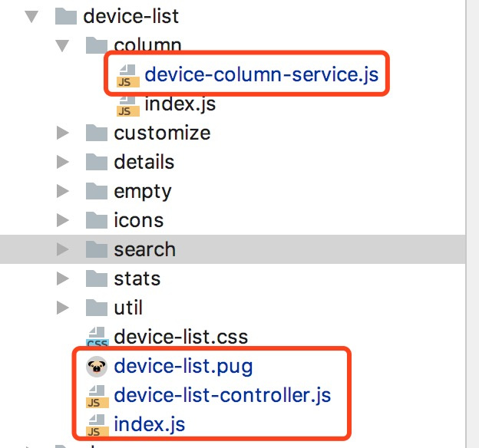Select the empty folder label

[143, 192]
